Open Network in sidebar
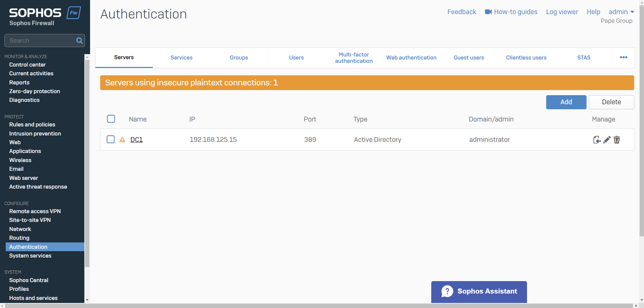 pos(20,229)
